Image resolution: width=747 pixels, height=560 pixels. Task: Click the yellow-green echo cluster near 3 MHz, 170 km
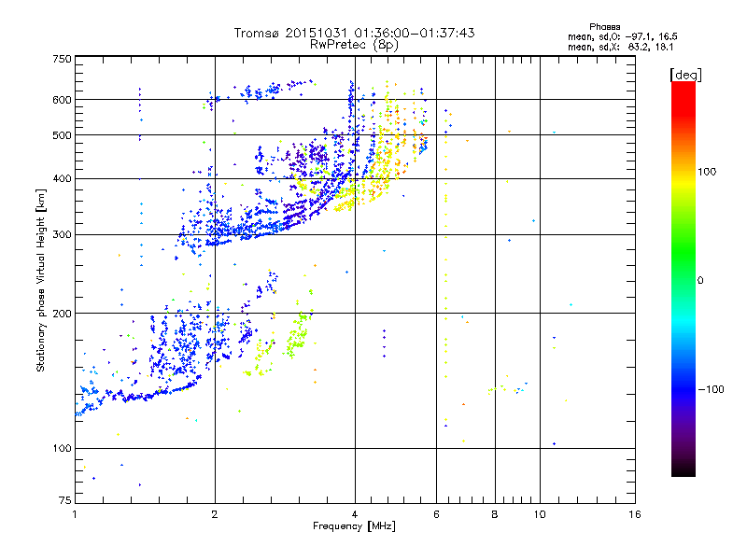coord(297,336)
